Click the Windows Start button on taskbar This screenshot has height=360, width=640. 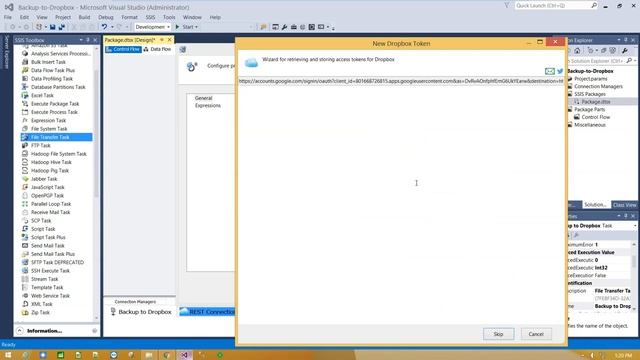(8, 355)
